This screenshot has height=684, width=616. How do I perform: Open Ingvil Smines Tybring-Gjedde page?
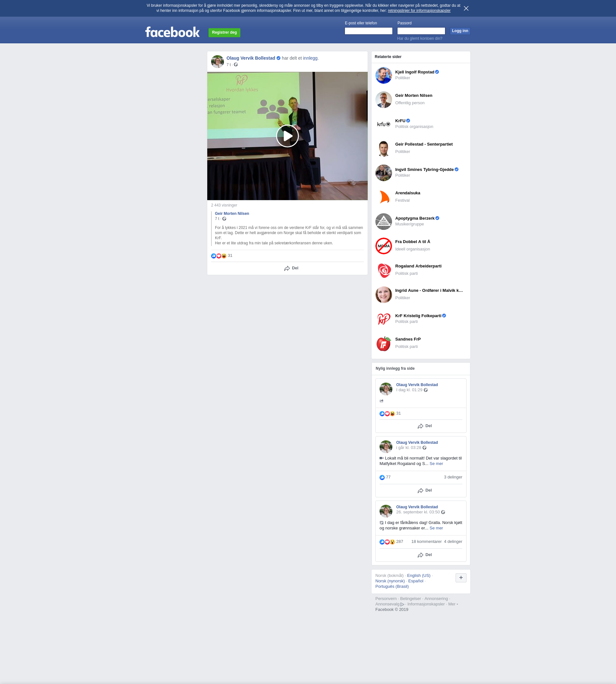click(424, 170)
